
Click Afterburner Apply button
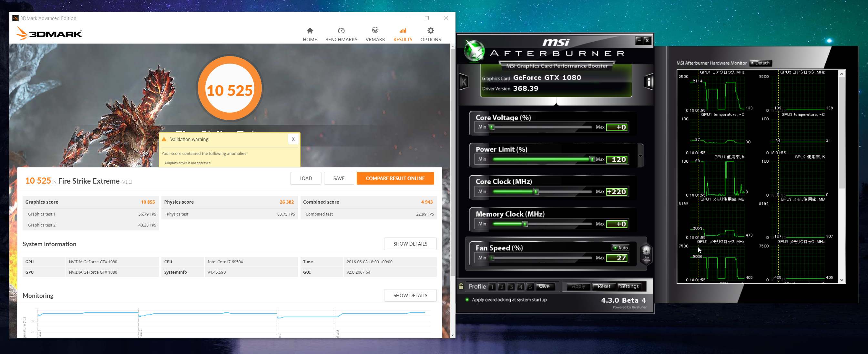(x=578, y=286)
